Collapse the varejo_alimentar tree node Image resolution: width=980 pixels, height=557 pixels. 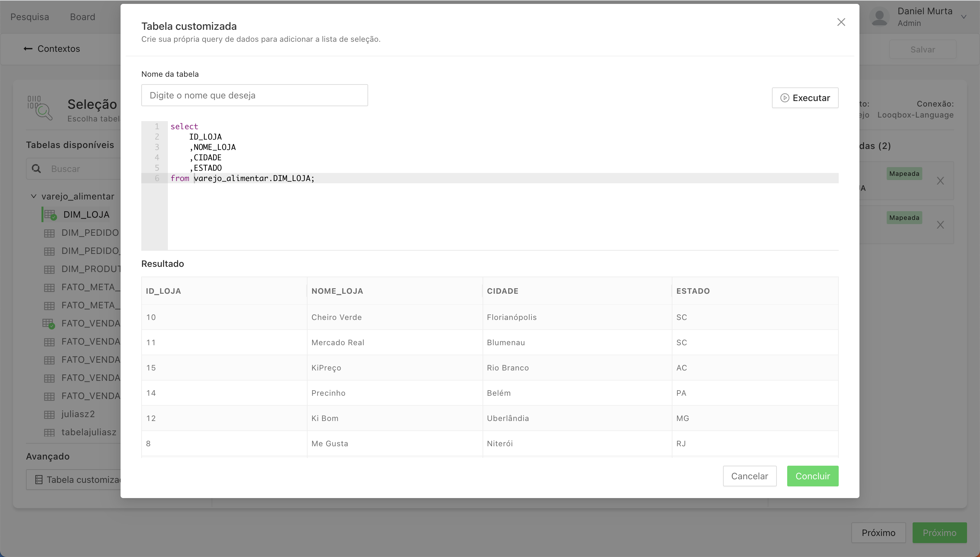tap(34, 196)
